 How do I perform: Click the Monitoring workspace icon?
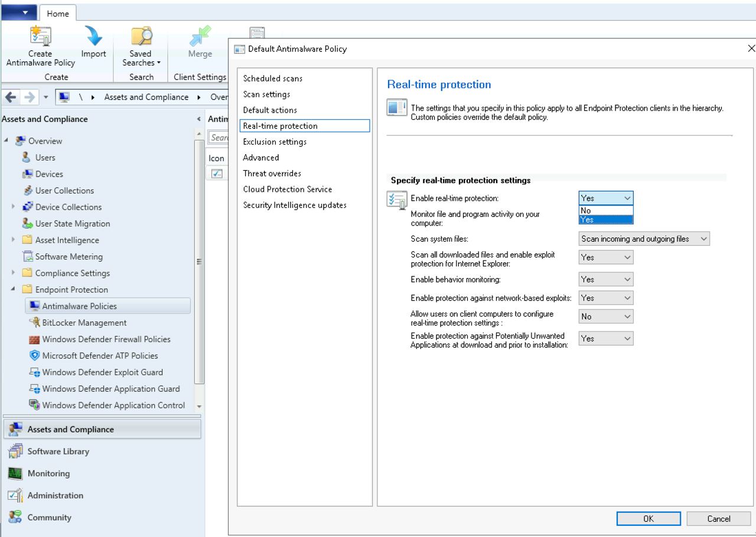[x=15, y=473]
